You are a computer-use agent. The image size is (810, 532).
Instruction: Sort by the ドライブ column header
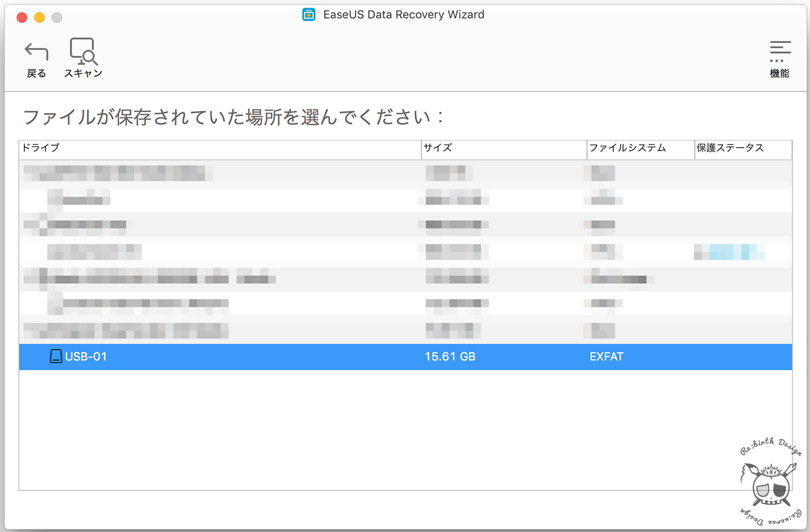pyautogui.click(x=219, y=149)
